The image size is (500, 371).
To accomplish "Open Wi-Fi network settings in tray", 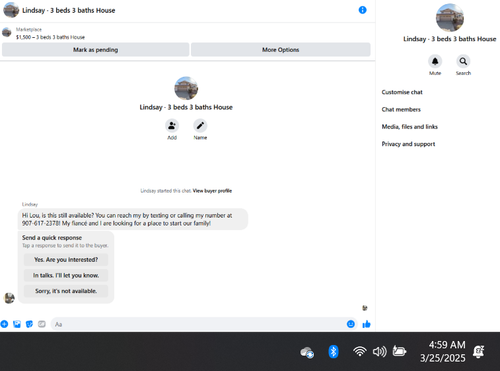I will pyautogui.click(x=360, y=351).
